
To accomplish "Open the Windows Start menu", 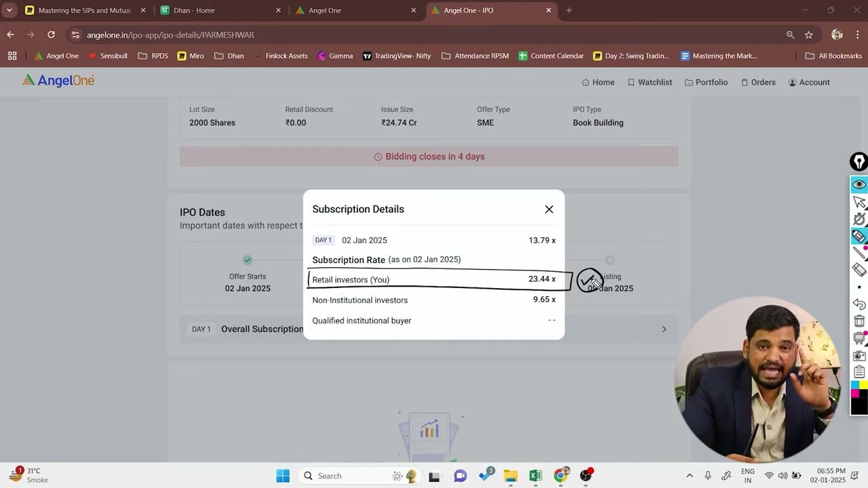I will tap(283, 476).
